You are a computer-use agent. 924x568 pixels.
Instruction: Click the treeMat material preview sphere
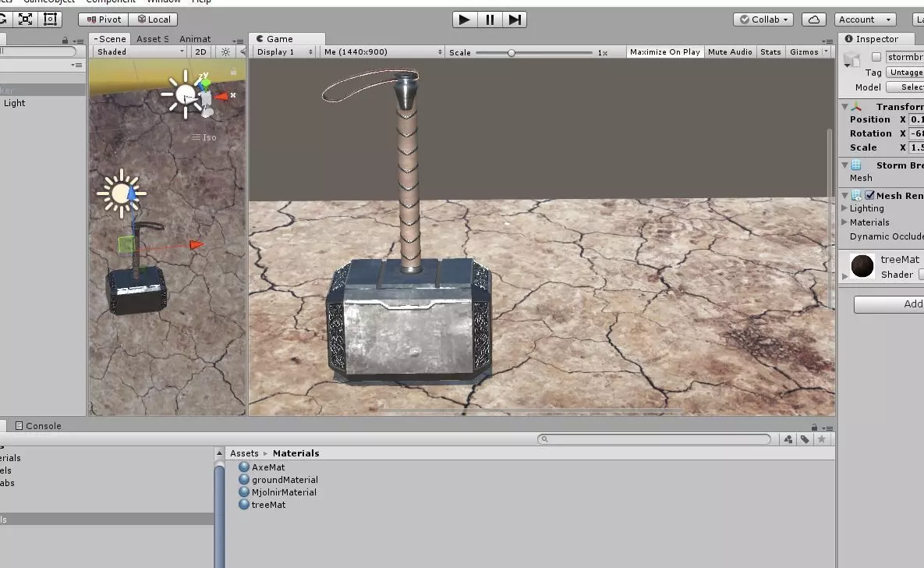(x=862, y=266)
